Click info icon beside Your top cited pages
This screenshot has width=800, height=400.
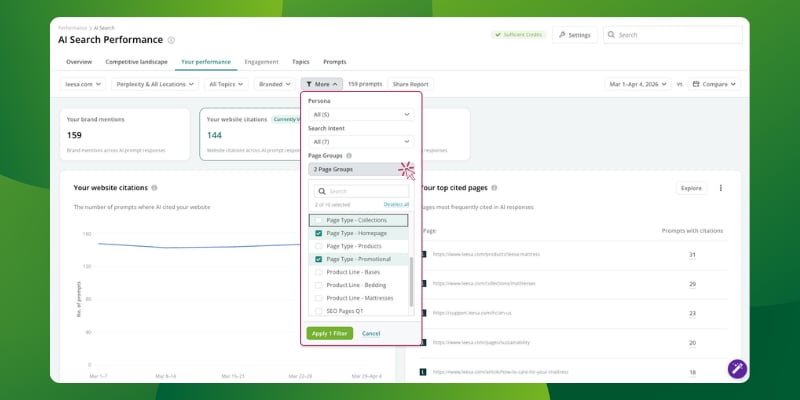click(x=494, y=188)
